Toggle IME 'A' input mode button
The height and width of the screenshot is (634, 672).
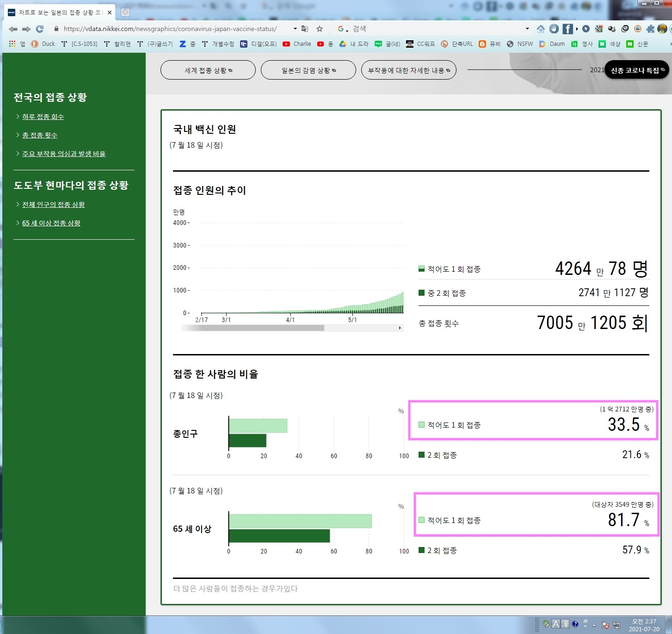(x=556, y=624)
